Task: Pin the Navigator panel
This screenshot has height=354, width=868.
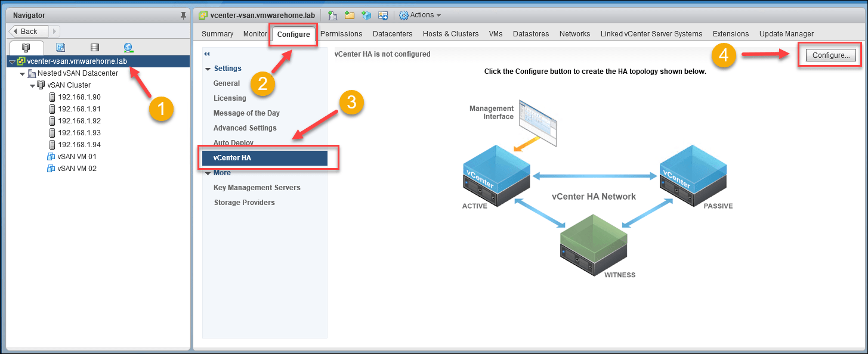Action: 183,15
